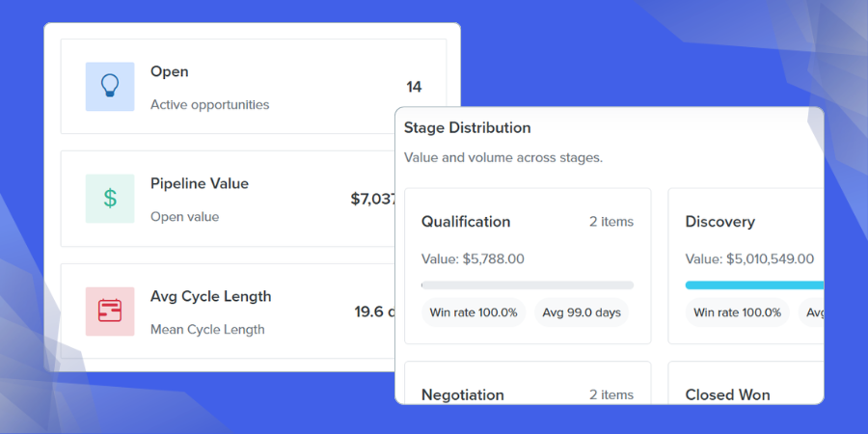Click the Discovery blue progress bar
Image resolution: width=868 pixels, height=434 pixels.
tap(754, 285)
